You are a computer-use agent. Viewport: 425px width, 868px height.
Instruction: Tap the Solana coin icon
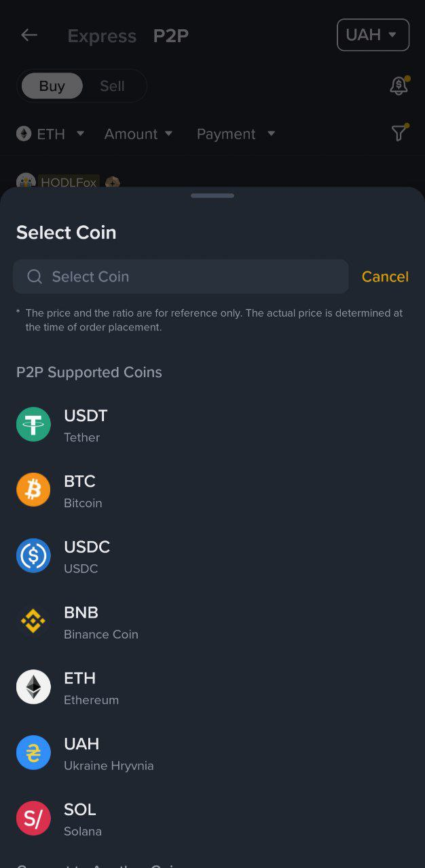(x=33, y=818)
